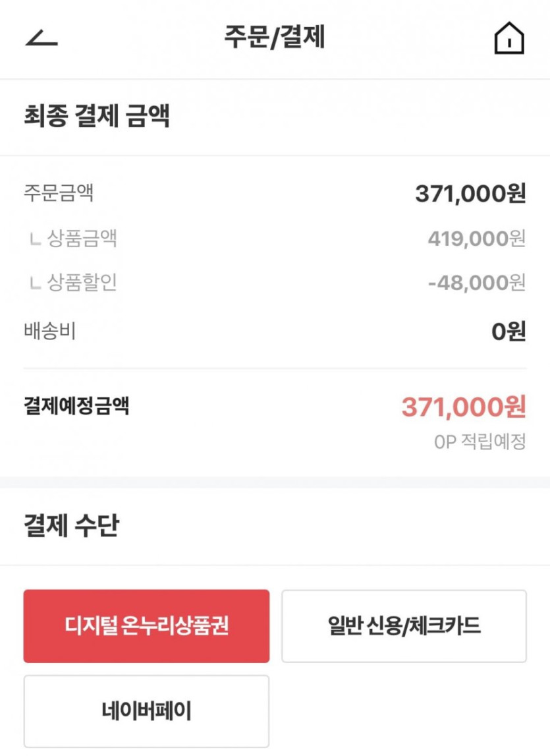Tap the ㄴ marker beside 상품금액
550x756 pixels.
35,239
